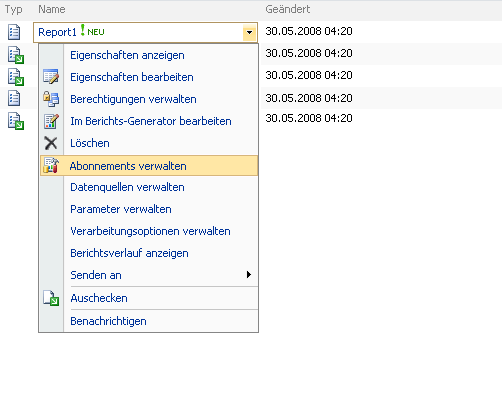Click the Berichts-Generator chart pencil icon
This screenshot has width=502, height=397.
[51, 121]
